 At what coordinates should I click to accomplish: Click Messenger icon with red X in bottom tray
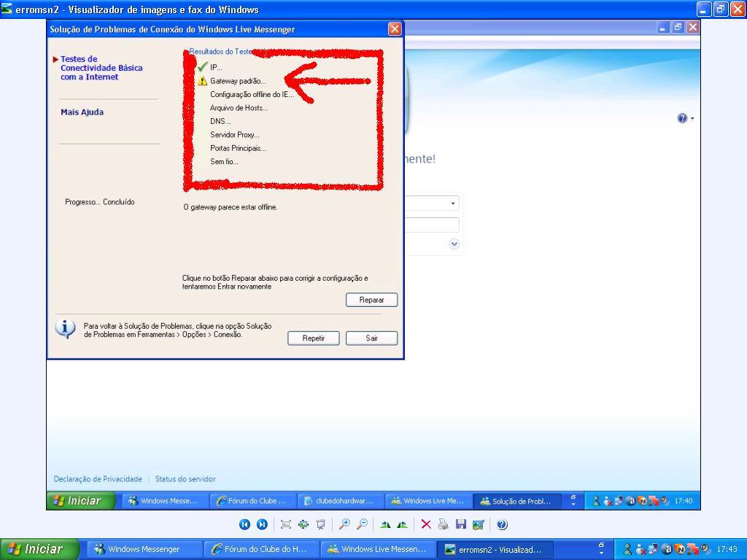[640, 550]
